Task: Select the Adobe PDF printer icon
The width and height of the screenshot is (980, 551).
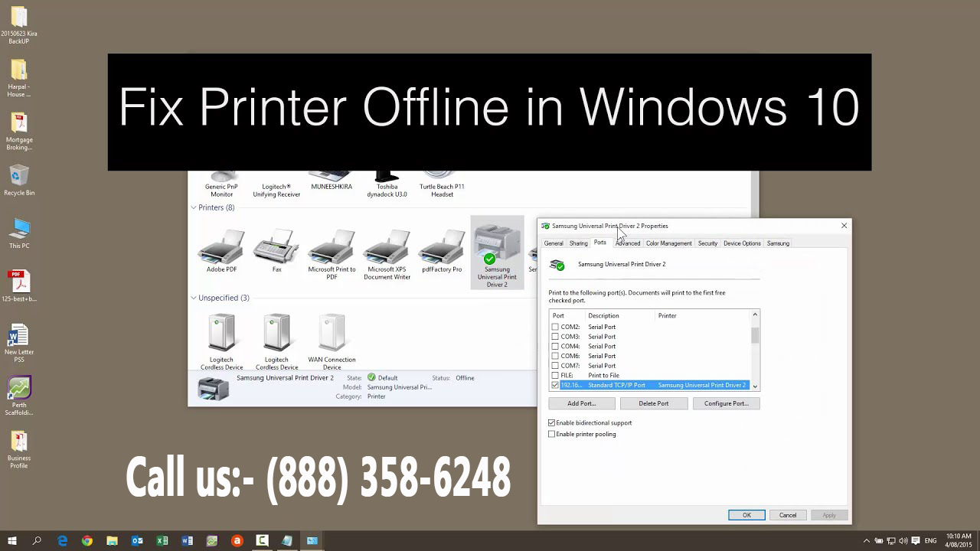Action: tap(221, 251)
